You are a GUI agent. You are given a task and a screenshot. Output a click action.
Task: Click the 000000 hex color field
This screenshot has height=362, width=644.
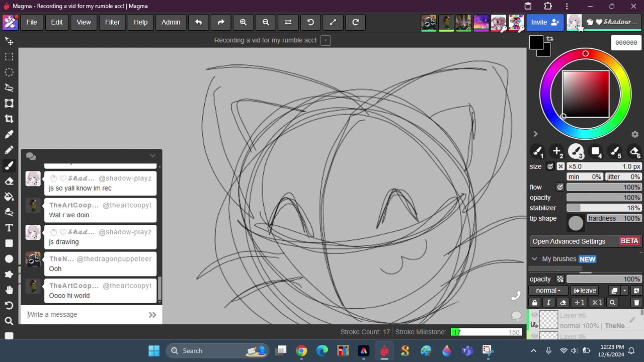[x=626, y=43]
